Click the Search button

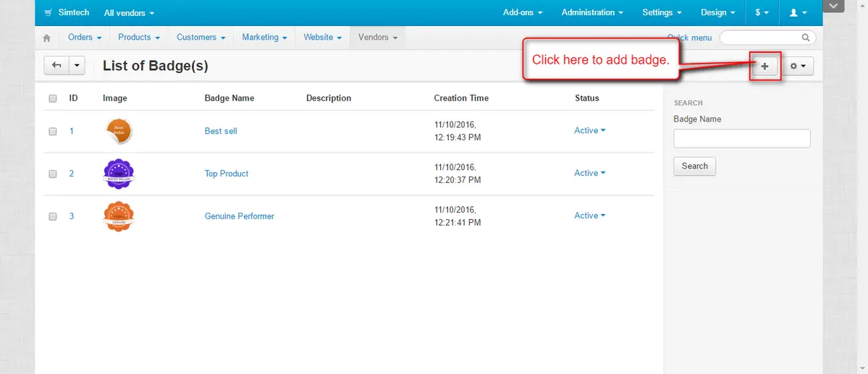coord(694,166)
